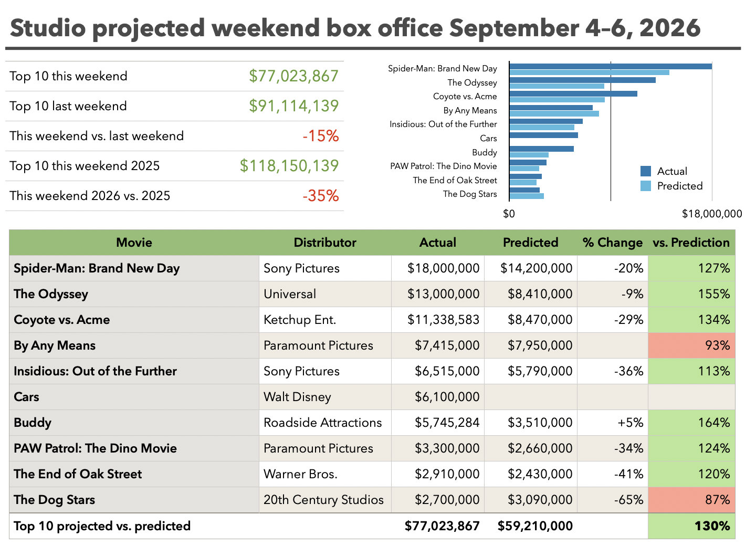Screen dimensions: 756x546
Task: Click Top 10 projected vs. predicted label
Action: point(102,526)
